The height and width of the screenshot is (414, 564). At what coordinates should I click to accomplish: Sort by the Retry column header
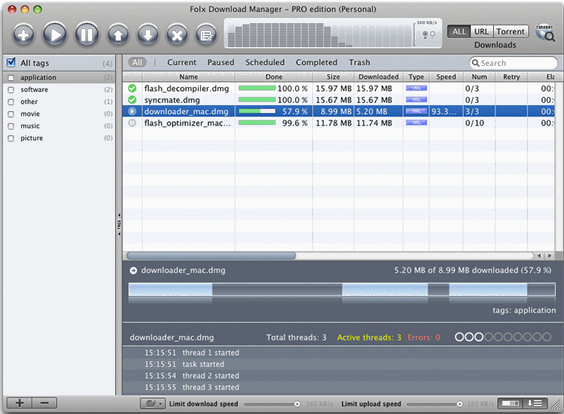point(511,77)
